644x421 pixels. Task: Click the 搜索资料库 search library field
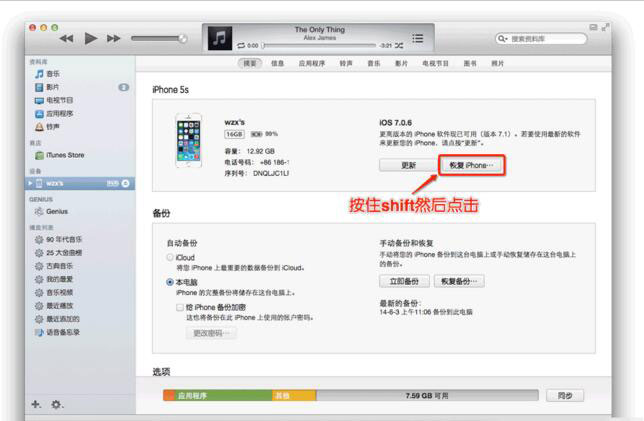click(541, 39)
